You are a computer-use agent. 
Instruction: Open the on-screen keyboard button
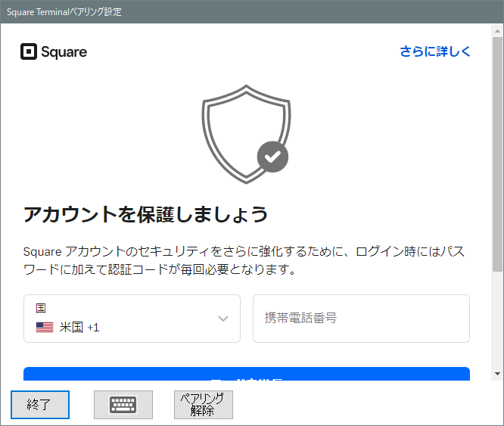123,405
